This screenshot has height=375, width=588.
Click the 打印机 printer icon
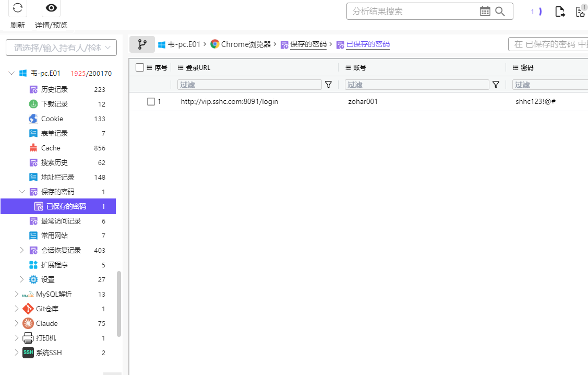click(x=28, y=338)
